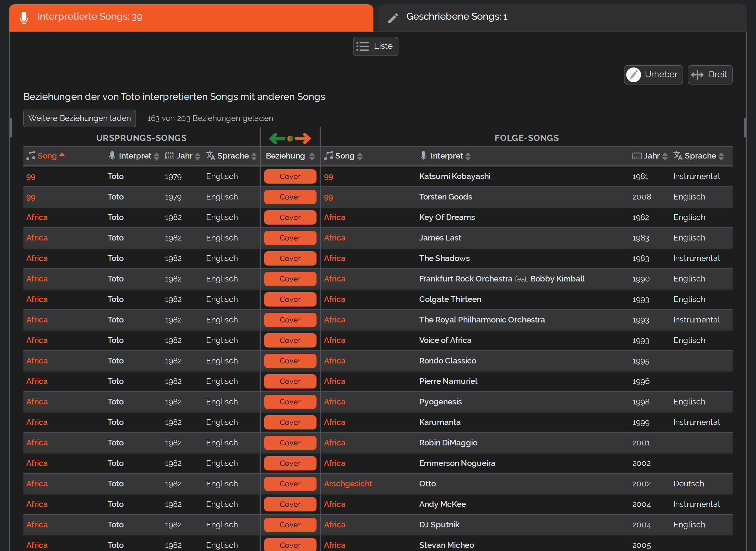Open the Emmerson Nogueira artist link
This screenshot has width=756, height=551.
point(457,464)
